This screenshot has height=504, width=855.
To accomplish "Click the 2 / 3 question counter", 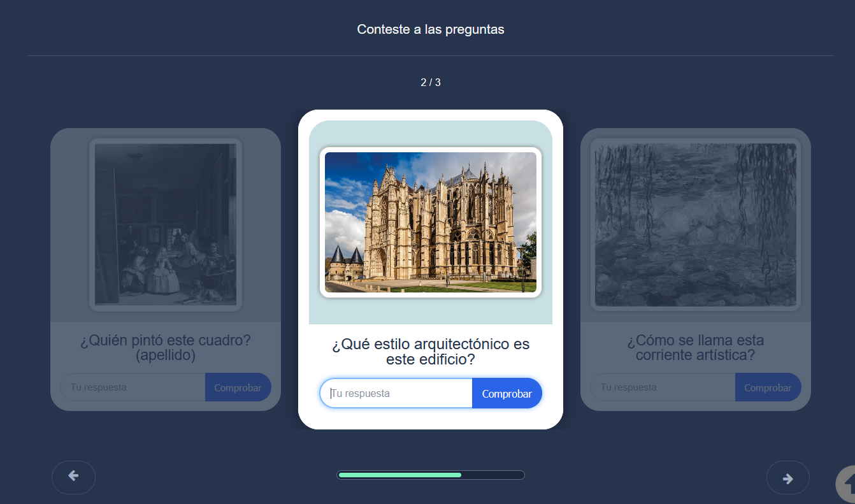I will pyautogui.click(x=430, y=82).
